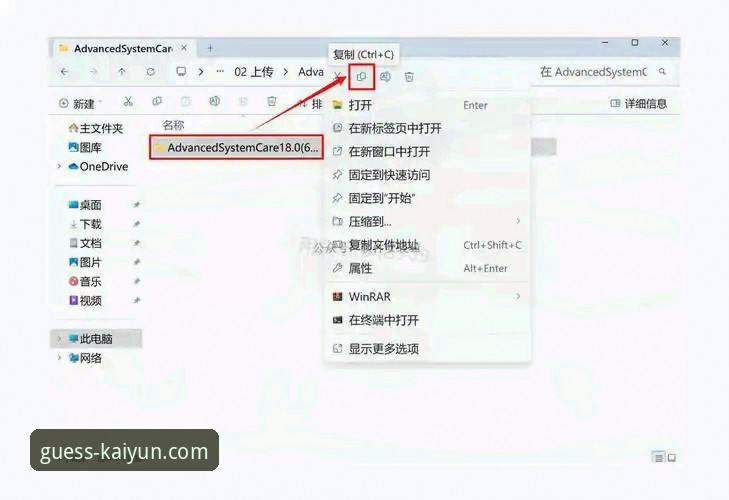Open the 压缩到... submenu arrow
This screenshot has width=729, height=500.
click(518, 221)
